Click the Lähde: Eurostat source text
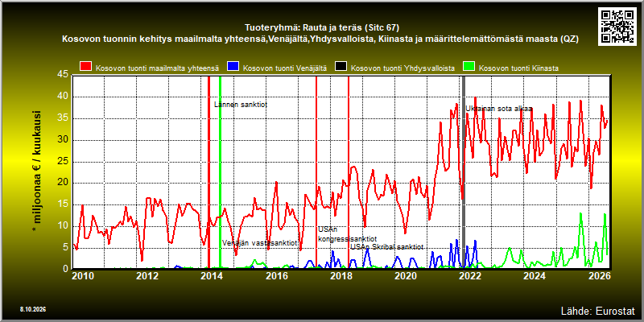The image size is (644, 322). [x=598, y=310]
